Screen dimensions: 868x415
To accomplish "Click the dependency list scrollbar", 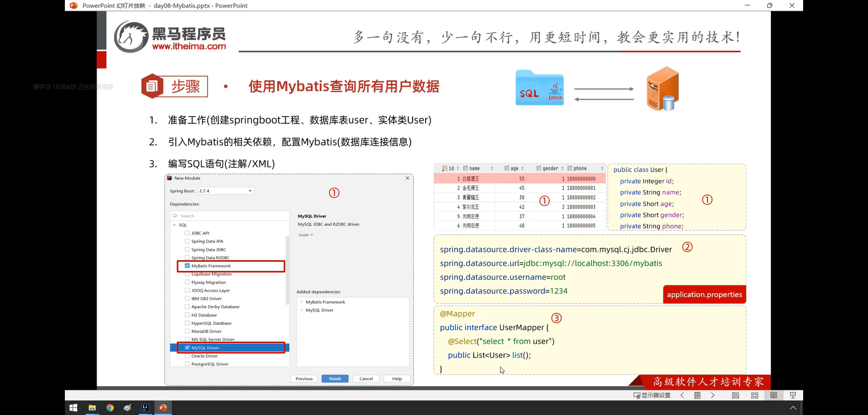I will (287, 270).
